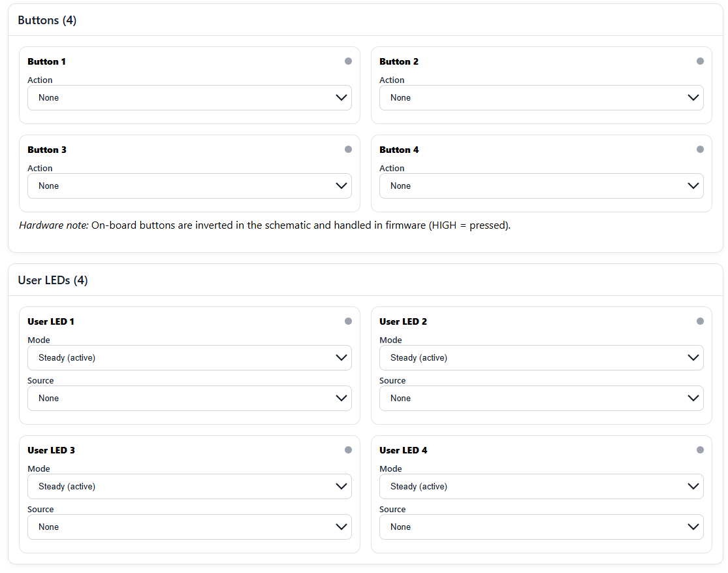728x573 pixels.
Task: Open Button 3 Action dropdown
Action: click(x=189, y=186)
